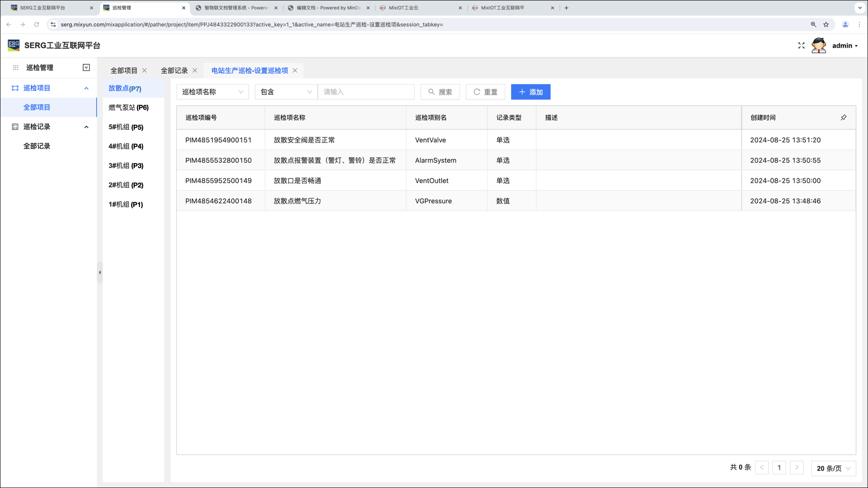Click the 请输入 search input field

pyautogui.click(x=366, y=92)
